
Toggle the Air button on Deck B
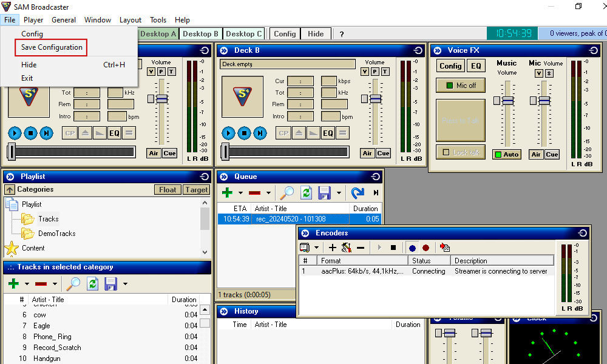pos(367,153)
